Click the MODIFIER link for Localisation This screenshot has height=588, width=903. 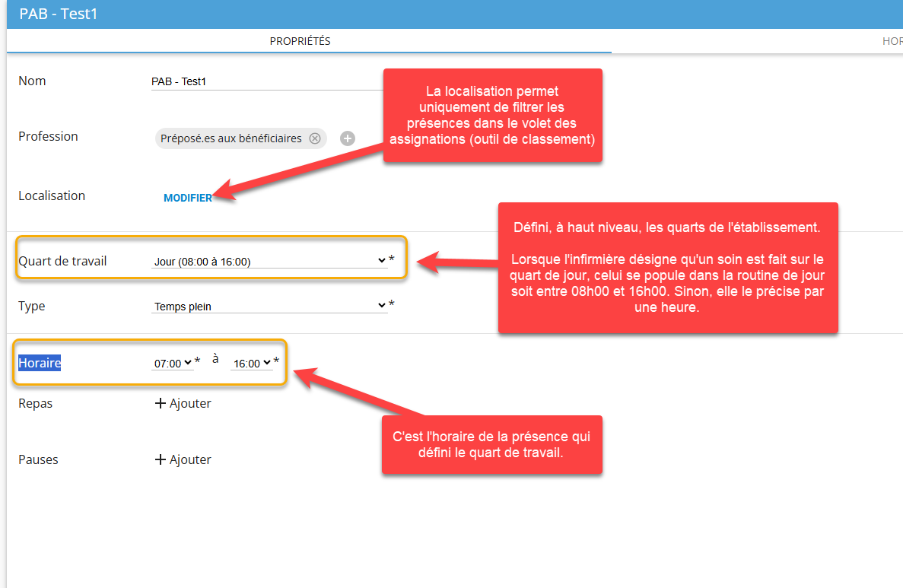coord(188,198)
